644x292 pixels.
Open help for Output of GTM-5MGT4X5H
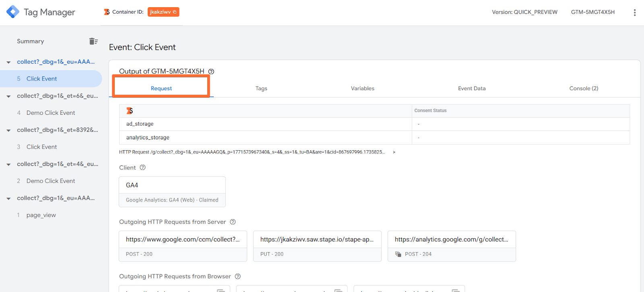[x=211, y=71]
